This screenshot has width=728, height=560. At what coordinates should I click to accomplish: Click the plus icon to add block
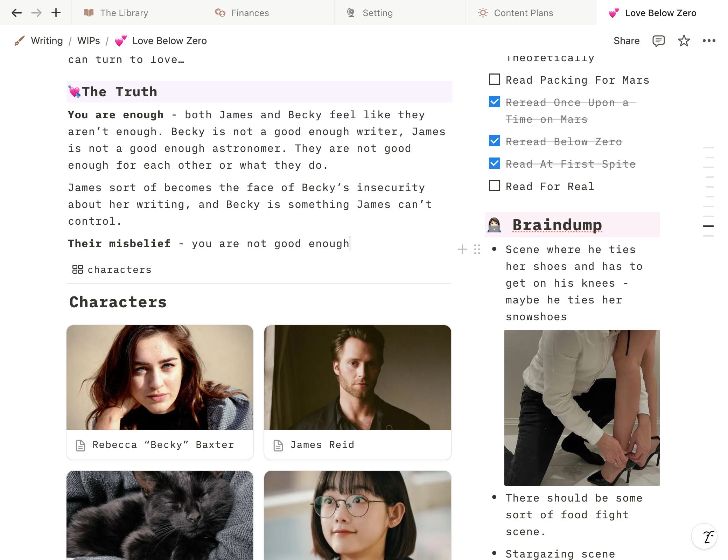[x=462, y=249]
